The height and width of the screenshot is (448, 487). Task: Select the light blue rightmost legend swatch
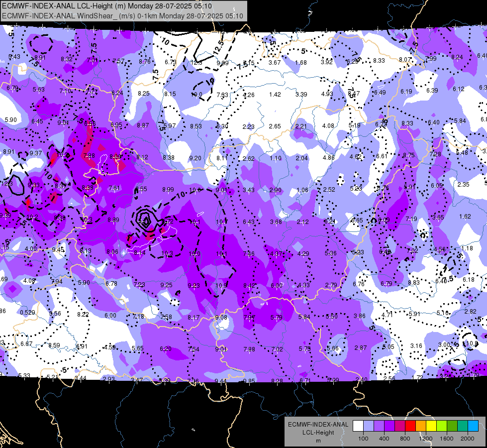tap(473, 426)
